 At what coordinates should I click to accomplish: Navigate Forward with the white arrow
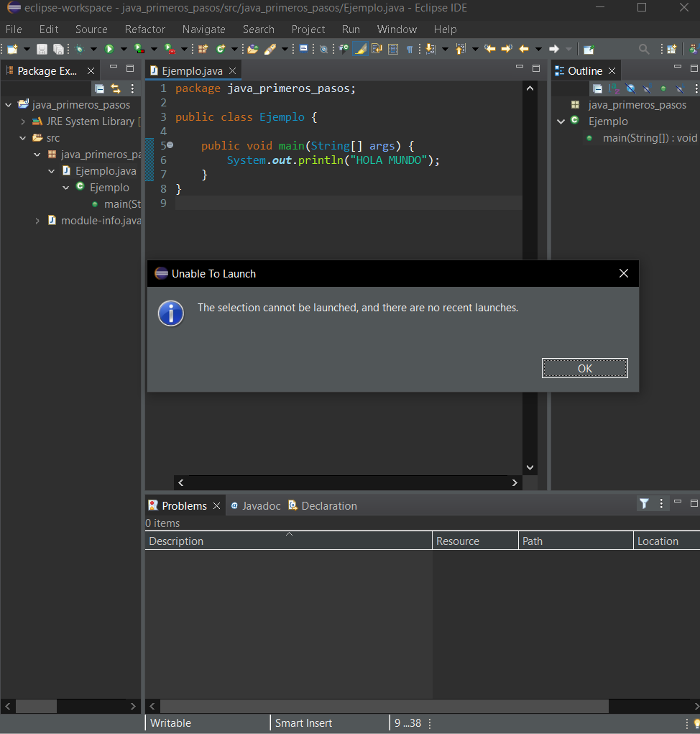pyautogui.click(x=554, y=49)
